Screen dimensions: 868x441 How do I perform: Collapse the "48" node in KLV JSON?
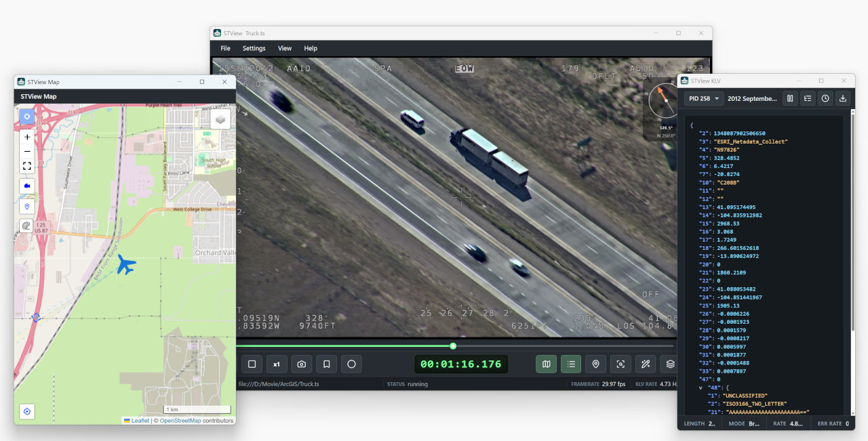pyautogui.click(x=701, y=387)
